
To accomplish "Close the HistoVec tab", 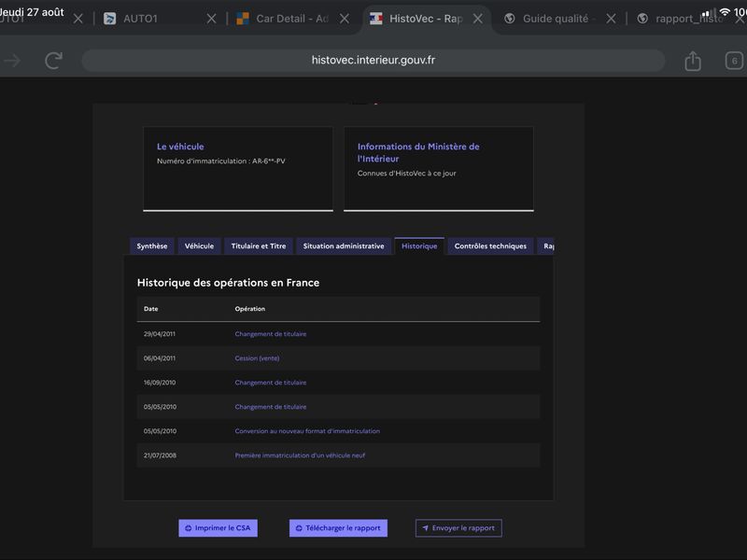I will 478,19.
